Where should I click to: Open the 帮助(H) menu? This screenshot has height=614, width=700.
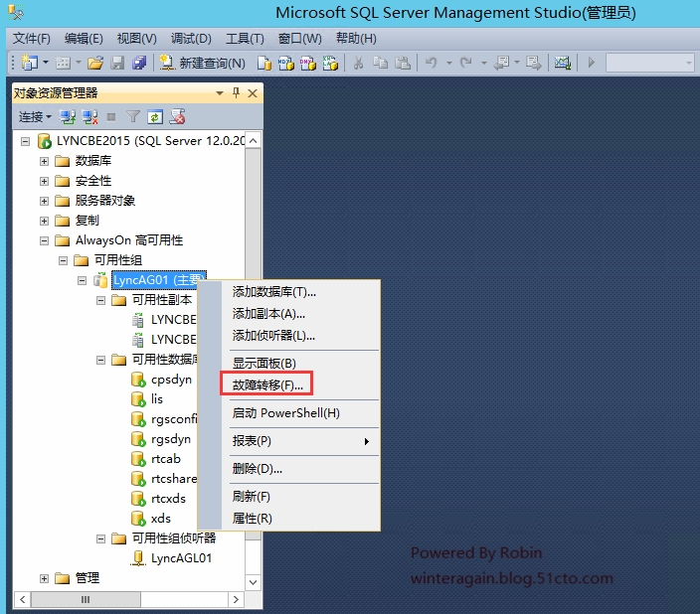[x=356, y=39]
